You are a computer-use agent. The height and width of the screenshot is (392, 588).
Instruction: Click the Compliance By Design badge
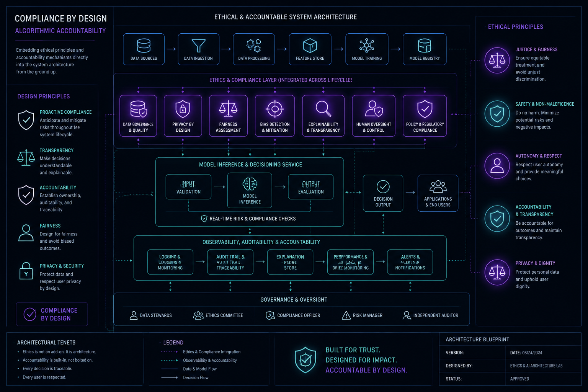click(52, 314)
